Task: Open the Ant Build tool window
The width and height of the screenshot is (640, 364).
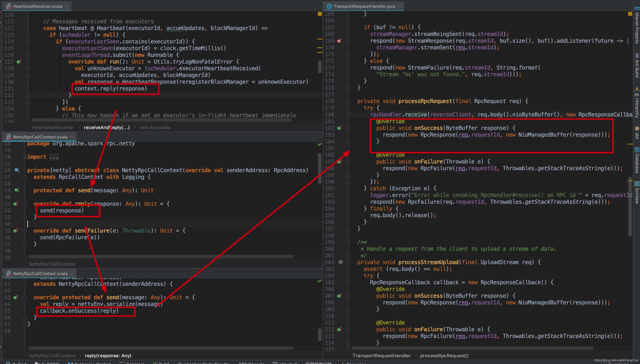Action: (x=637, y=66)
